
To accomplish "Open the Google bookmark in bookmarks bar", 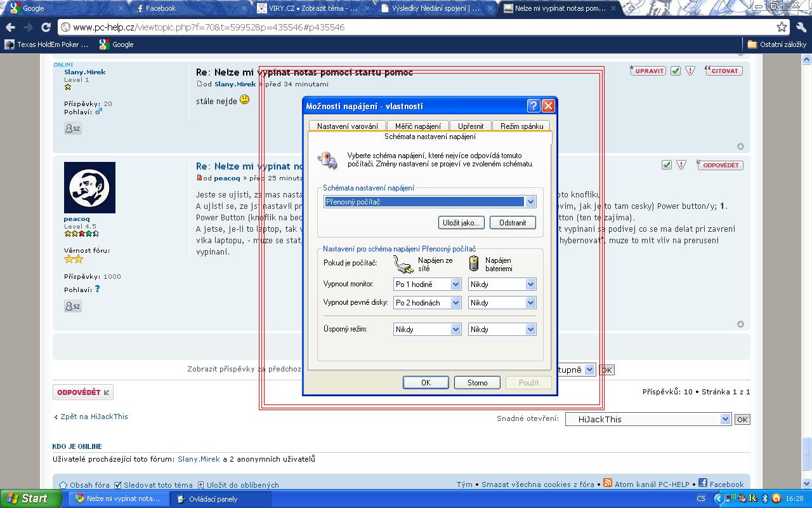I will tap(116, 44).
